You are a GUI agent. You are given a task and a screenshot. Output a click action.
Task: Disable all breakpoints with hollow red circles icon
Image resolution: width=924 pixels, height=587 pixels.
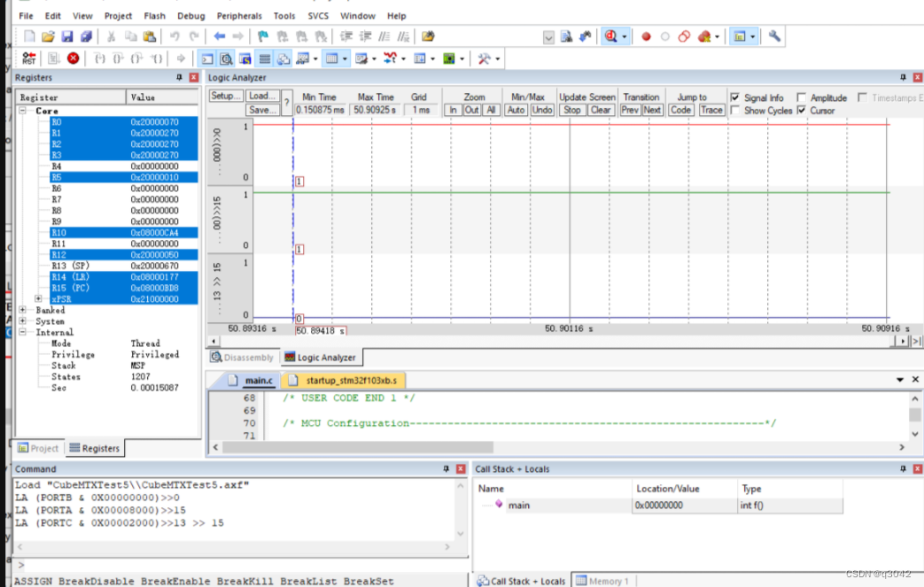pyautogui.click(x=684, y=36)
